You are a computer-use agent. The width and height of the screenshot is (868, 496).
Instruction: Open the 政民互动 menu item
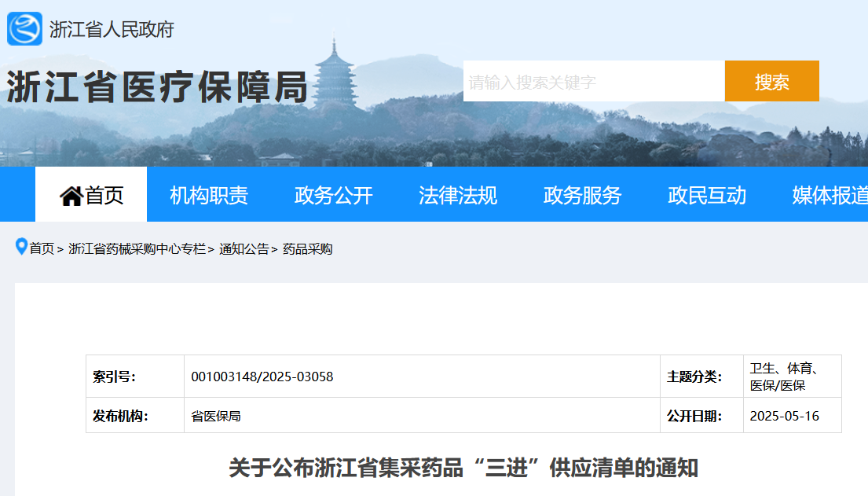pyautogui.click(x=707, y=195)
